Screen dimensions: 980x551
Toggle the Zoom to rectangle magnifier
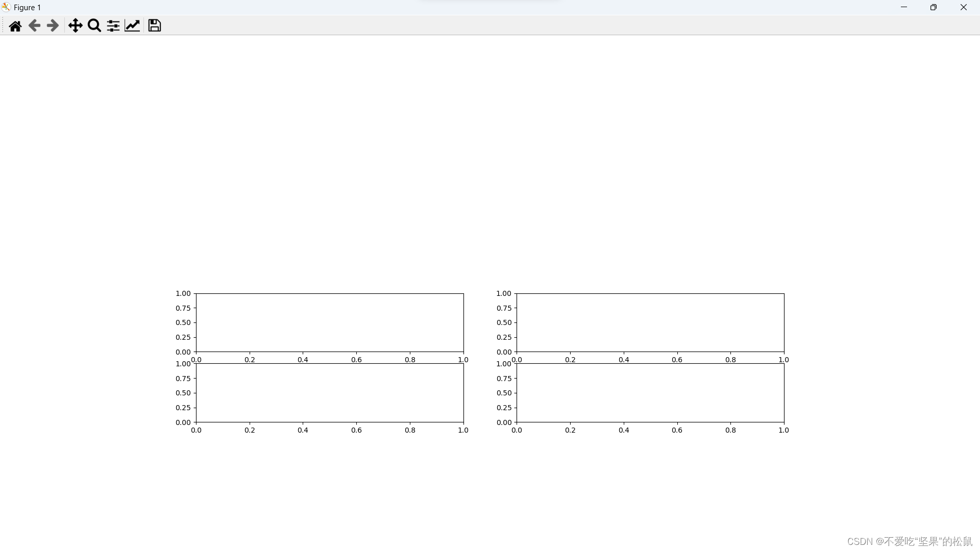coord(94,26)
